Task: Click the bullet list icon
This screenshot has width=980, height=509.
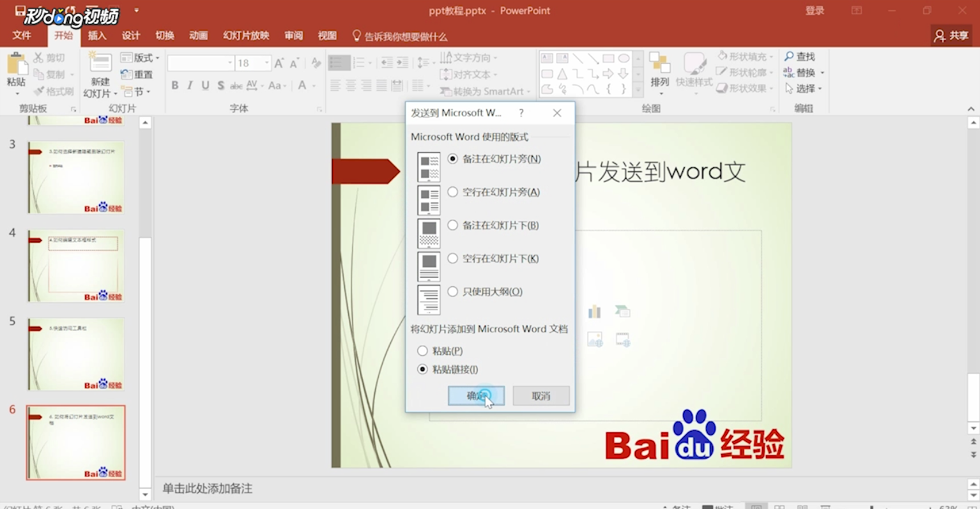Action: 339,63
